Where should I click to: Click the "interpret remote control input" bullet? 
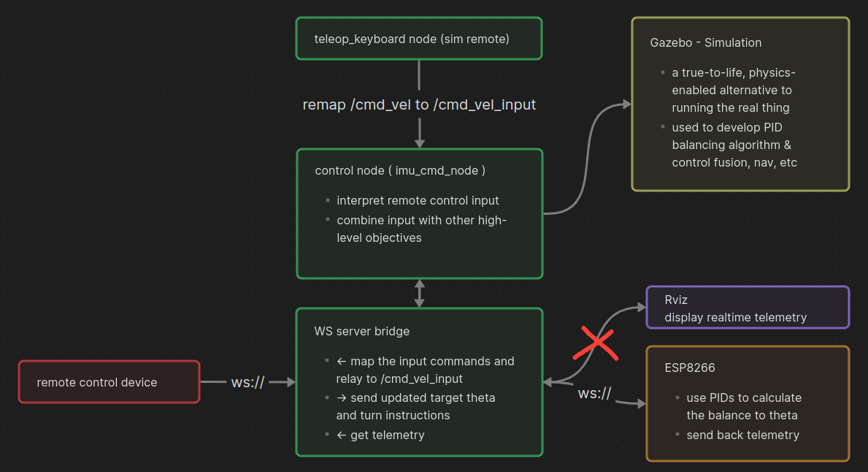[418, 200]
